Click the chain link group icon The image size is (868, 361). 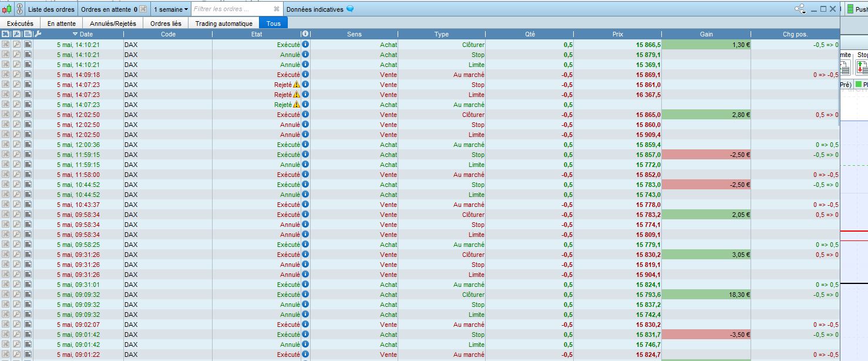coord(19,9)
